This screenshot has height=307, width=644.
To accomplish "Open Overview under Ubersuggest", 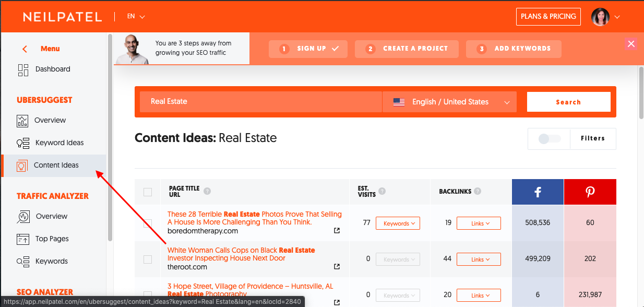I will click(x=50, y=121).
